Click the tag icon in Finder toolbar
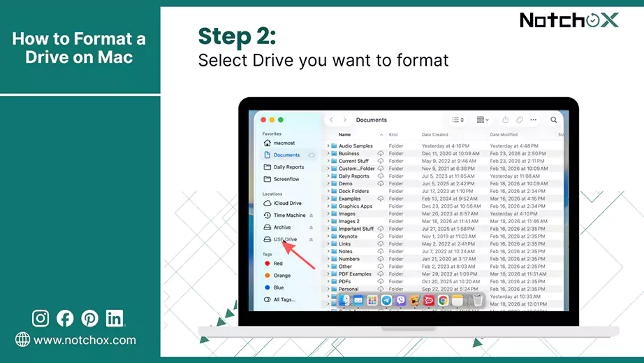 coord(519,120)
